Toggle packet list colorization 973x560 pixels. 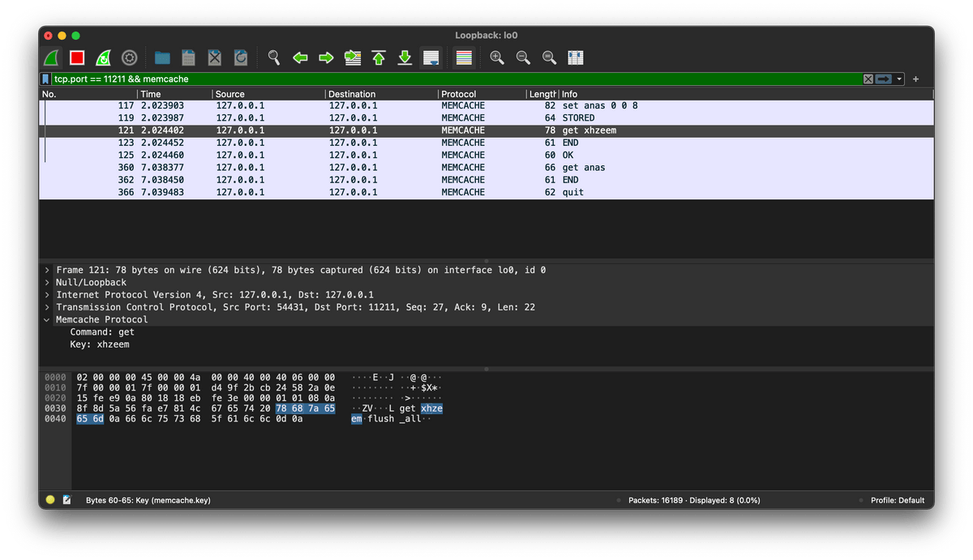pyautogui.click(x=464, y=58)
